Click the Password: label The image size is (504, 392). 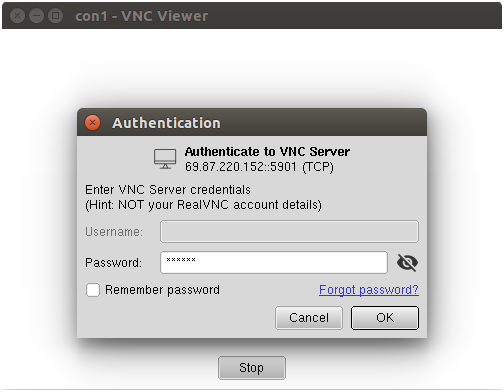point(113,263)
